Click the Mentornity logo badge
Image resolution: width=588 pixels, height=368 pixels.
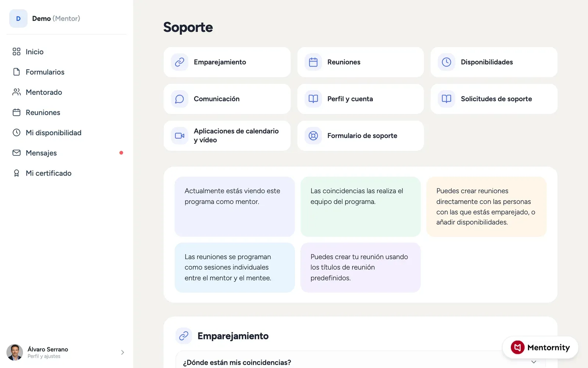pos(540,347)
